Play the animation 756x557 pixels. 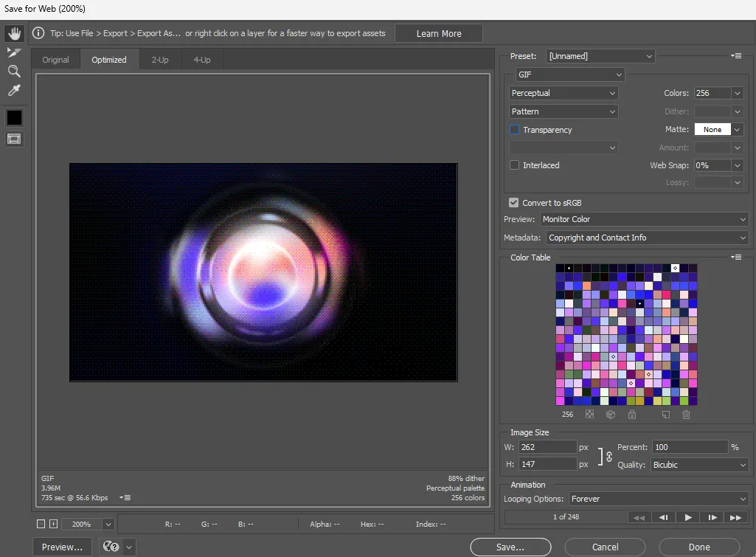[x=688, y=517]
